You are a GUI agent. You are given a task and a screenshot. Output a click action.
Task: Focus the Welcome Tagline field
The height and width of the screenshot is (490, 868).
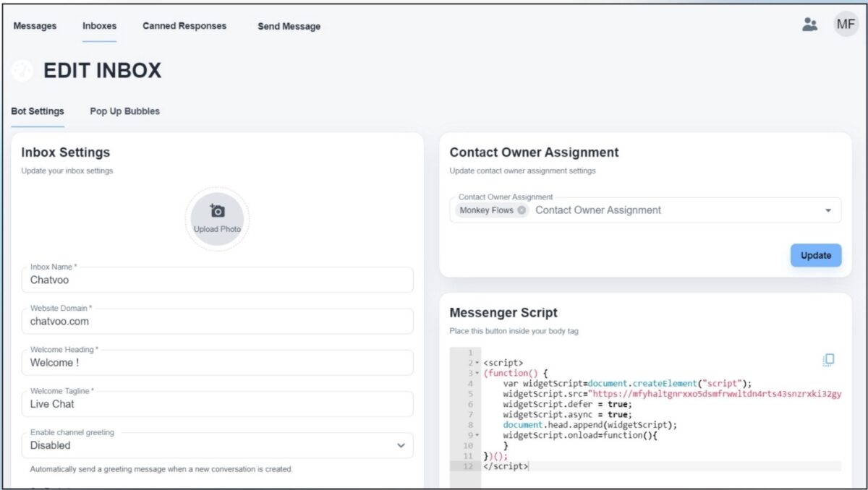217,405
